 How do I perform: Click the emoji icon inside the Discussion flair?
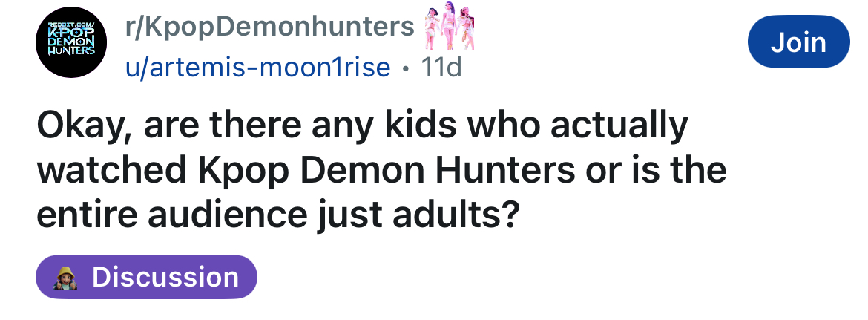click(66, 278)
